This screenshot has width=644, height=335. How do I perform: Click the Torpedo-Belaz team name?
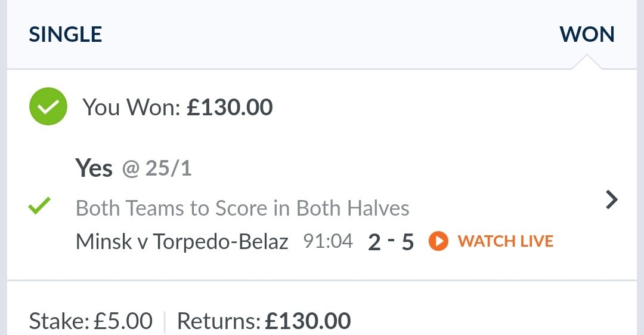221,242
